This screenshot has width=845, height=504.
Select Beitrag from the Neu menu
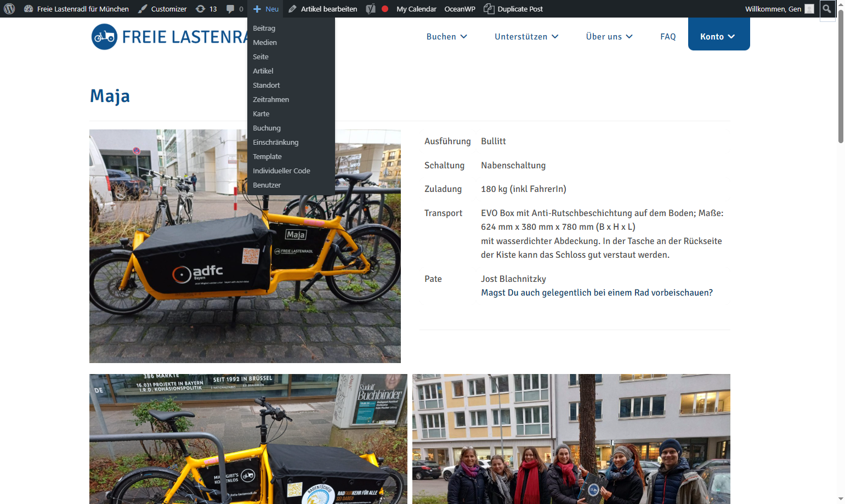[x=291, y=28]
